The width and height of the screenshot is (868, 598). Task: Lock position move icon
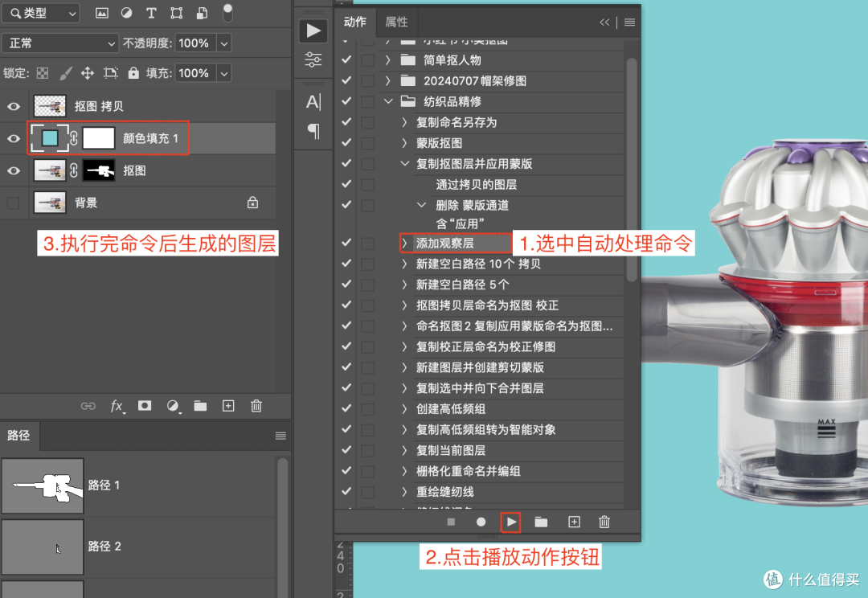88,73
